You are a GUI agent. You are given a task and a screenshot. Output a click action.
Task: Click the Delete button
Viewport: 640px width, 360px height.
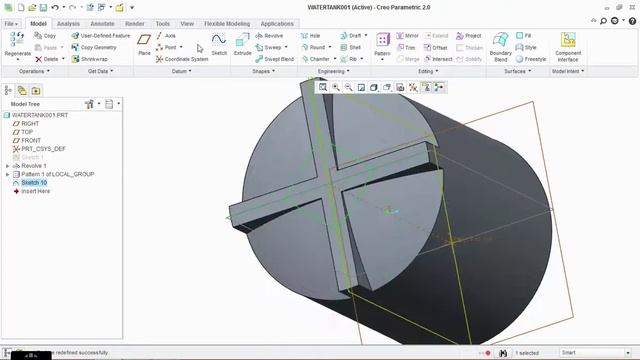(x=47, y=59)
